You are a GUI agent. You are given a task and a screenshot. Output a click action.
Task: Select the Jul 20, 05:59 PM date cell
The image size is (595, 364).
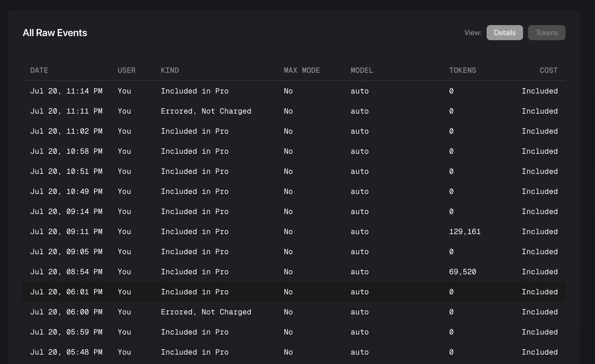click(x=66, y=332)
